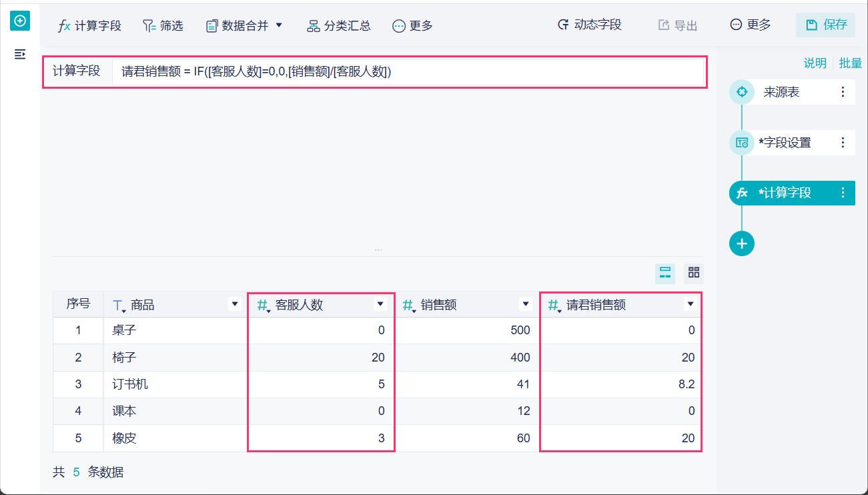868x495 pixels.
Task: Open the 说明 link
Action: [815, 63]
